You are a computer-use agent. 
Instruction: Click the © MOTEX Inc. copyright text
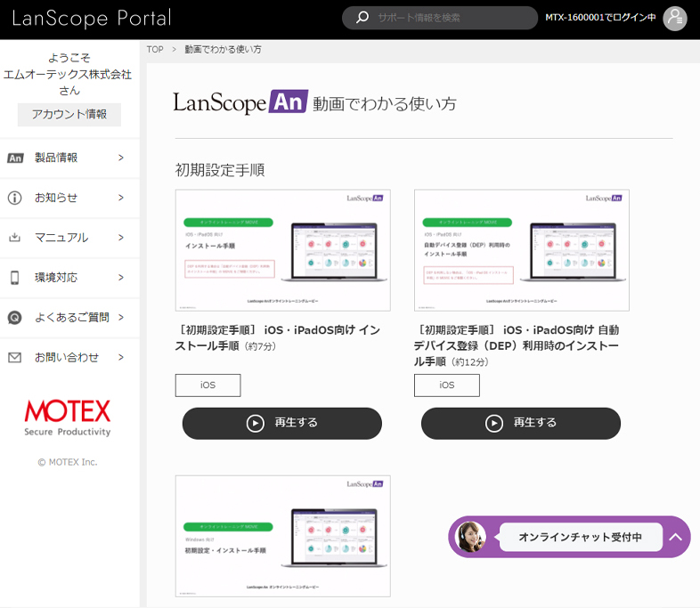[68, 462]
